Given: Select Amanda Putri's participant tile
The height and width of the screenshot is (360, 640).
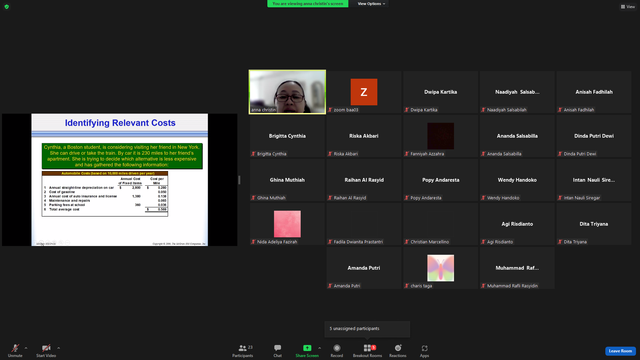Looking at the screenshot, I should point(364,268).
